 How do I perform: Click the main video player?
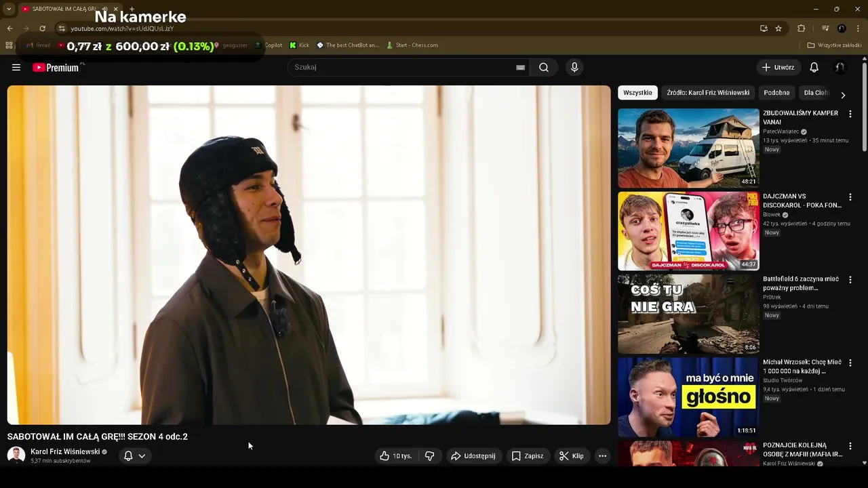point(309,255)
